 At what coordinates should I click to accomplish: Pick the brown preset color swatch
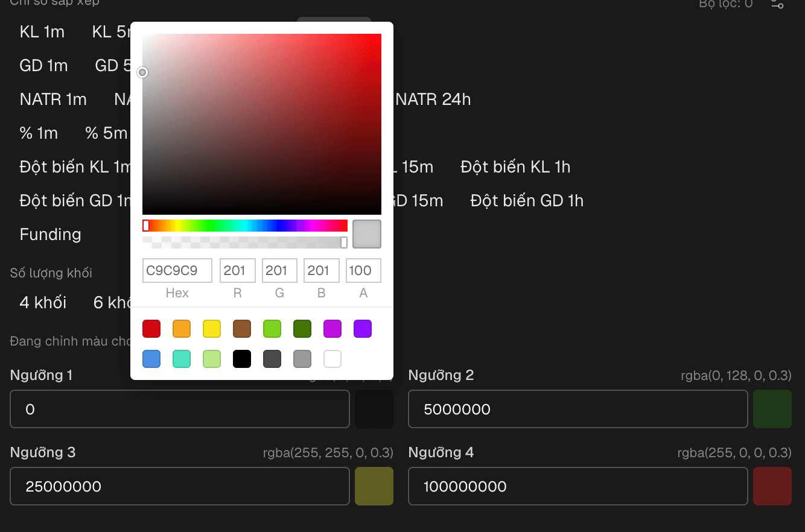pos(242,329)
